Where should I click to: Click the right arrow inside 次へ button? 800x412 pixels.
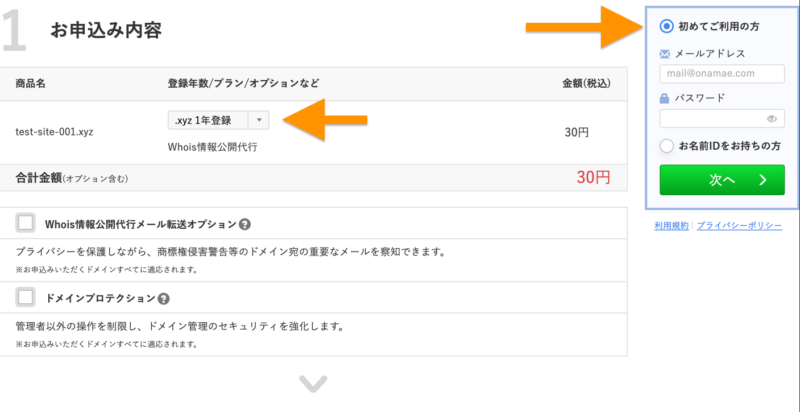pos(763,179)
